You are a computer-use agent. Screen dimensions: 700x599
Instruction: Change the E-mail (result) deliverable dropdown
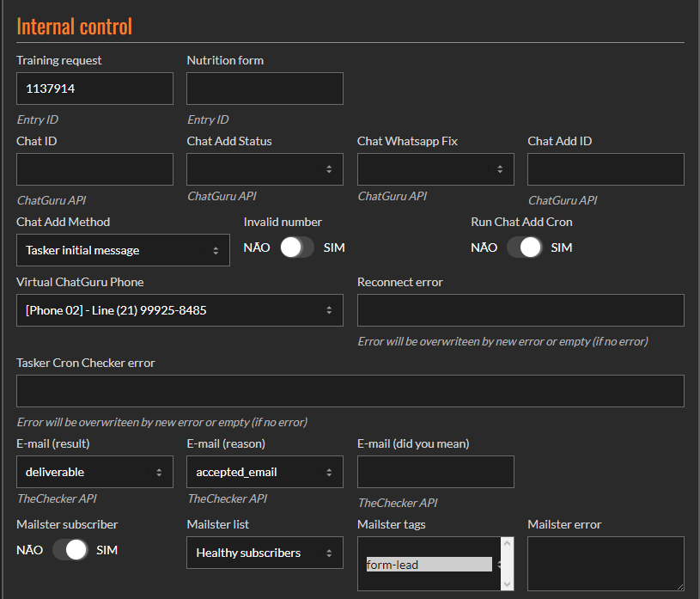coord(94,472)
